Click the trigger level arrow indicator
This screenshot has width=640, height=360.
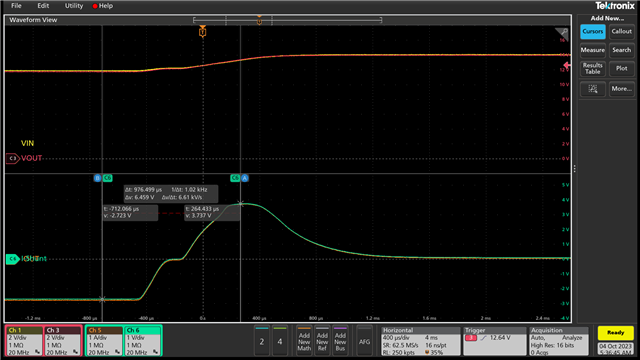click(567, 65)
